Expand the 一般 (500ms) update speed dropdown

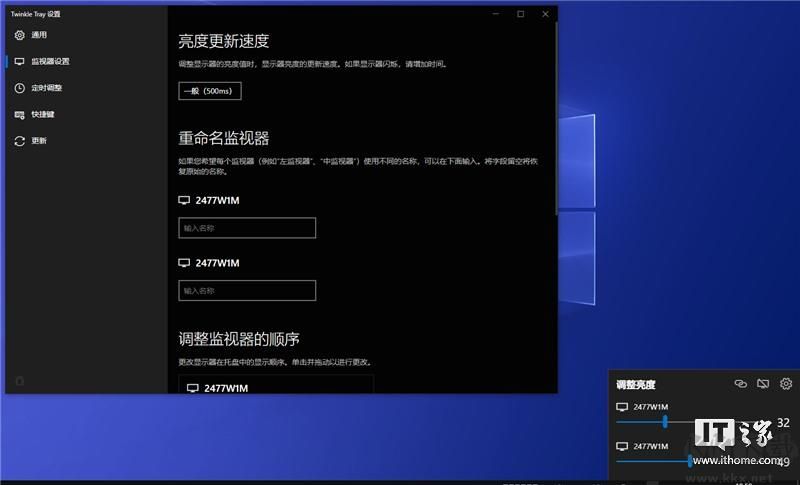(x=210, y=91)
